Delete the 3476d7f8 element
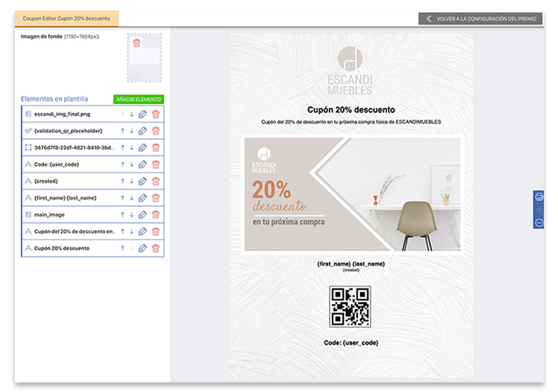This screenshot has height=392, width=558. (155, 147)
